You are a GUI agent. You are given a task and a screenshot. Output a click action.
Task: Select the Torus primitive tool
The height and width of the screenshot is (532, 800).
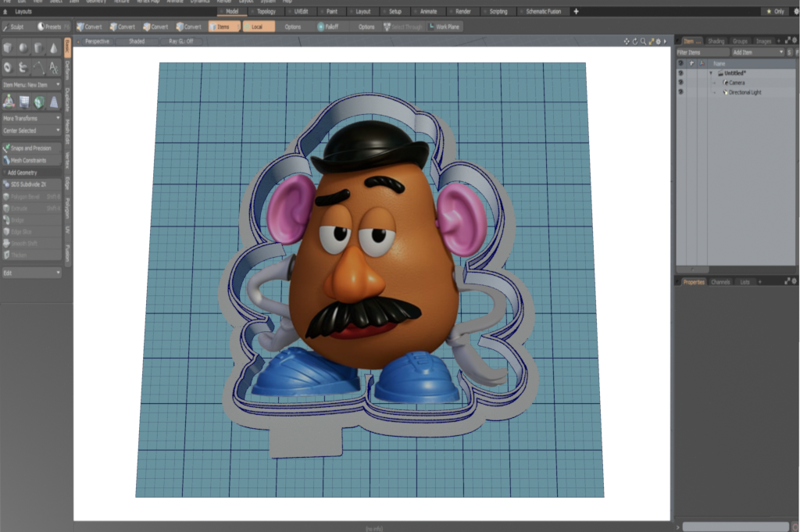9,68
